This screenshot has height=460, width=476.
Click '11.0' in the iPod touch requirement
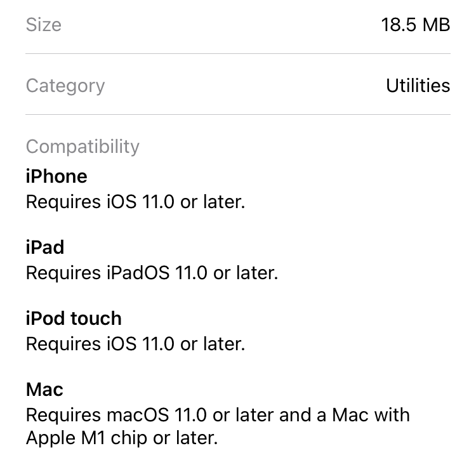158,344
